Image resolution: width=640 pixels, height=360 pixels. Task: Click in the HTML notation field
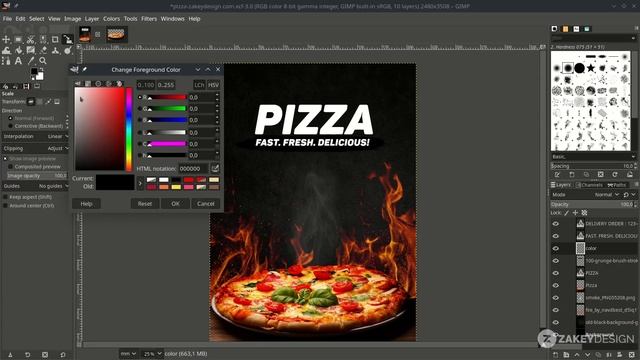click(x=193, y=169)
